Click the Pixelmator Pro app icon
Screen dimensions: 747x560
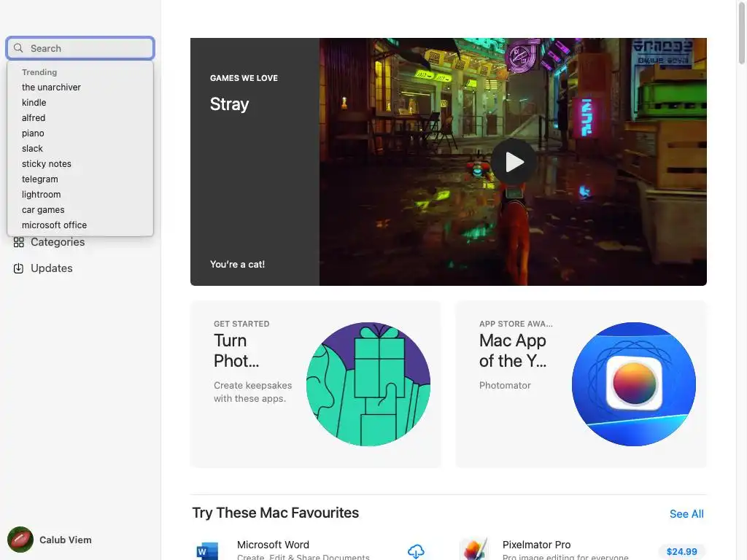pyautogui.click(x=474, y=549)
